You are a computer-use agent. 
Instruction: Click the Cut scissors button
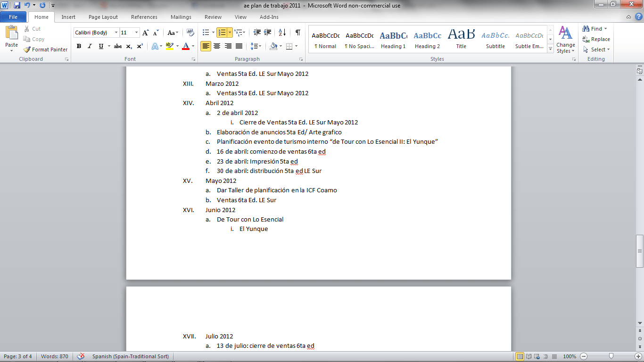pos(32,29)
